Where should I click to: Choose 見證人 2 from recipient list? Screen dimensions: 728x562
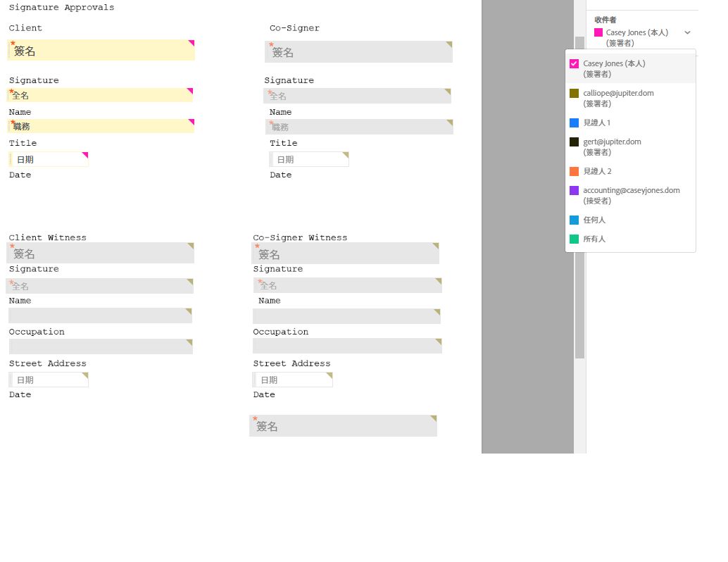[x=631, y=171]
